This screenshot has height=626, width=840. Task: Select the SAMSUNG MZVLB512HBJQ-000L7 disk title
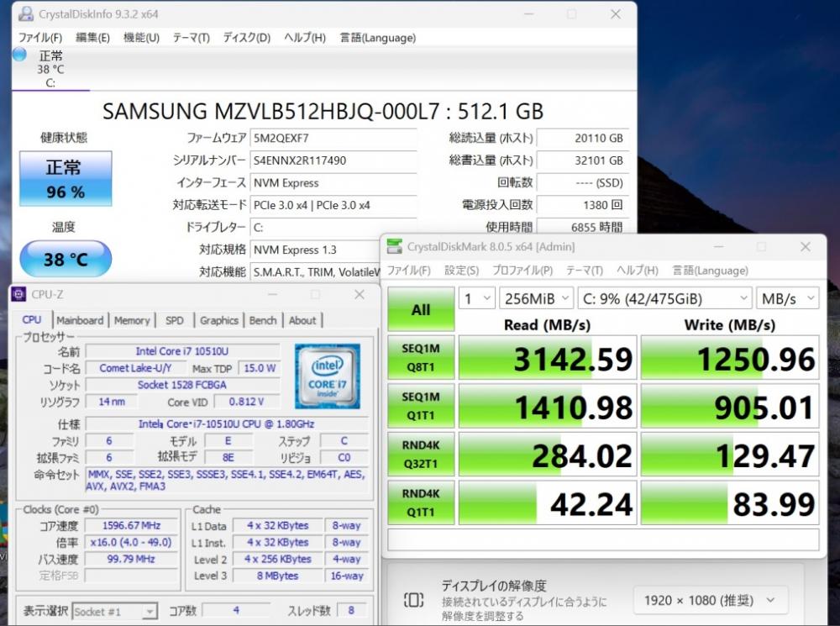pyautogui.click(x=323, y=112)
